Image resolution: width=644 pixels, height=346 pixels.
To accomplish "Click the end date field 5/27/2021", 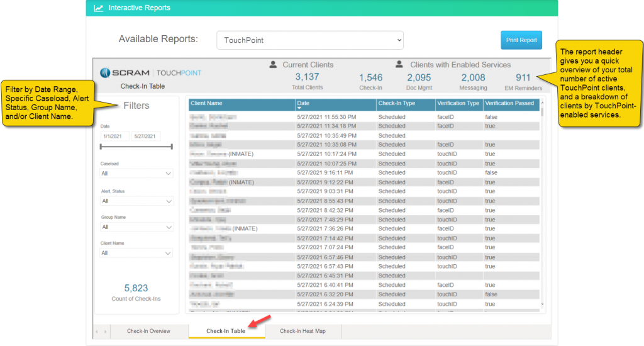I will pyautogui.click(x=145, y=136).
